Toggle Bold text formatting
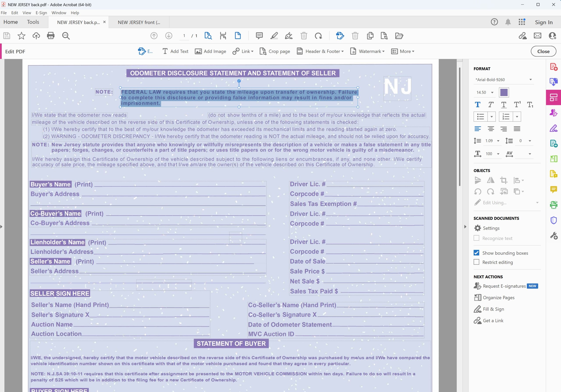 coord(478,105)
